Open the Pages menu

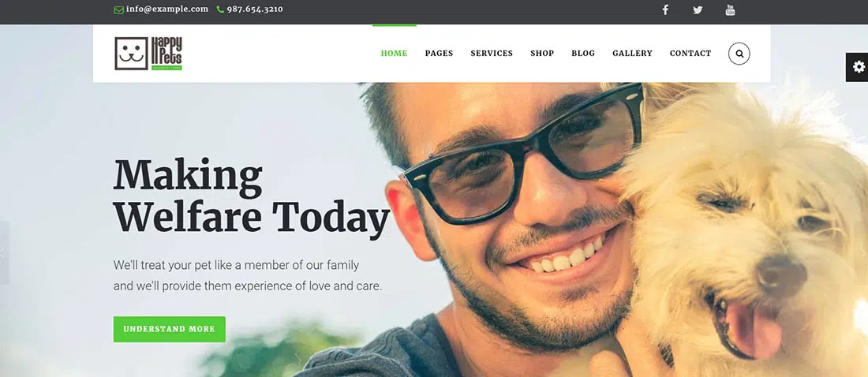tap(439, 54)
